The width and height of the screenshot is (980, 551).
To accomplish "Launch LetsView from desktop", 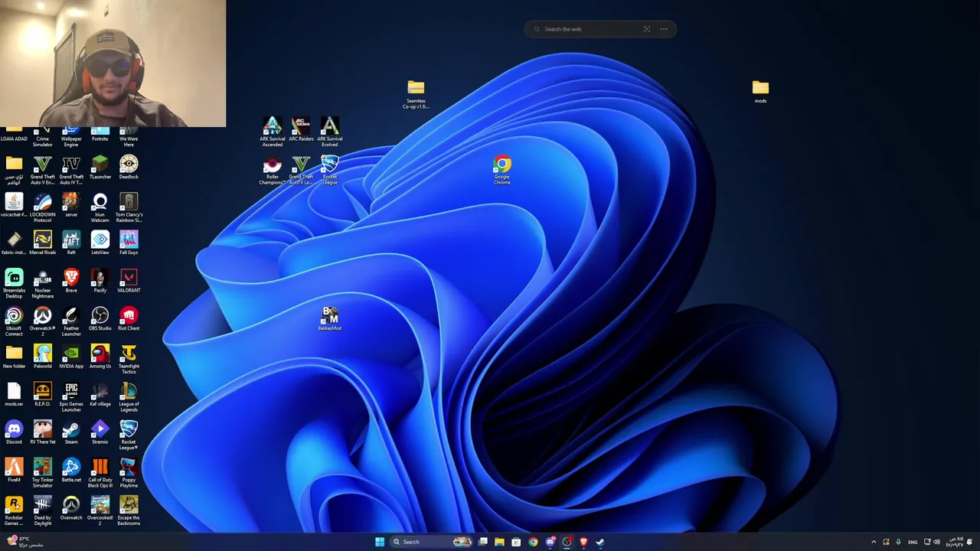I will (x=100, y=243).
